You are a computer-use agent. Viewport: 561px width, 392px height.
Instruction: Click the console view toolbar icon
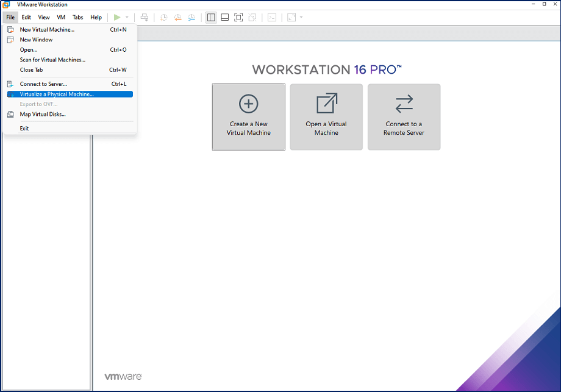(272, 18)
